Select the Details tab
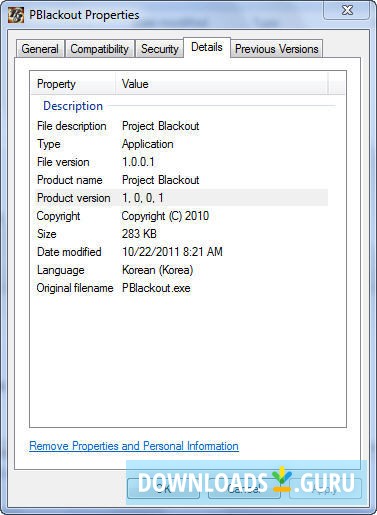 click(x=207, y=47)
